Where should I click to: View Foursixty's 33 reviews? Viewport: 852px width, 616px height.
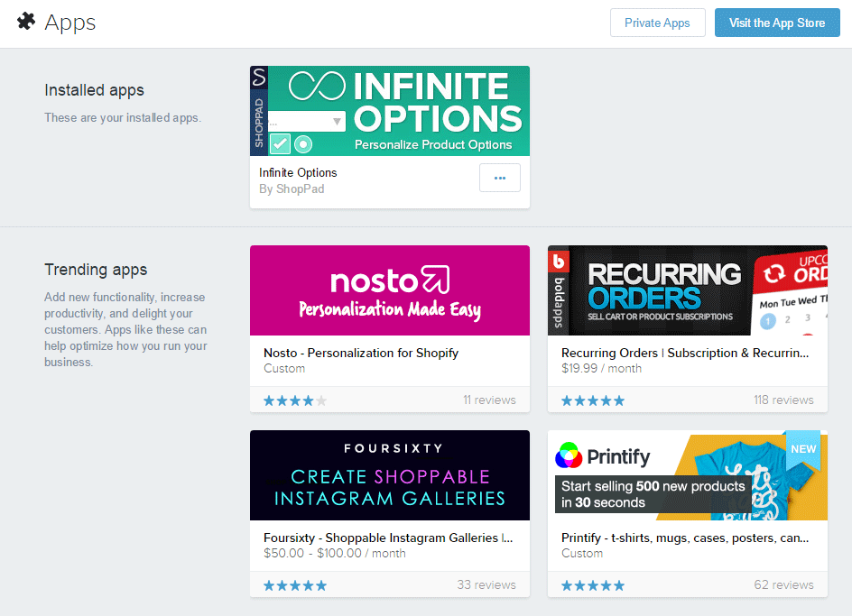pyautogui.click(x=486, y=584)
